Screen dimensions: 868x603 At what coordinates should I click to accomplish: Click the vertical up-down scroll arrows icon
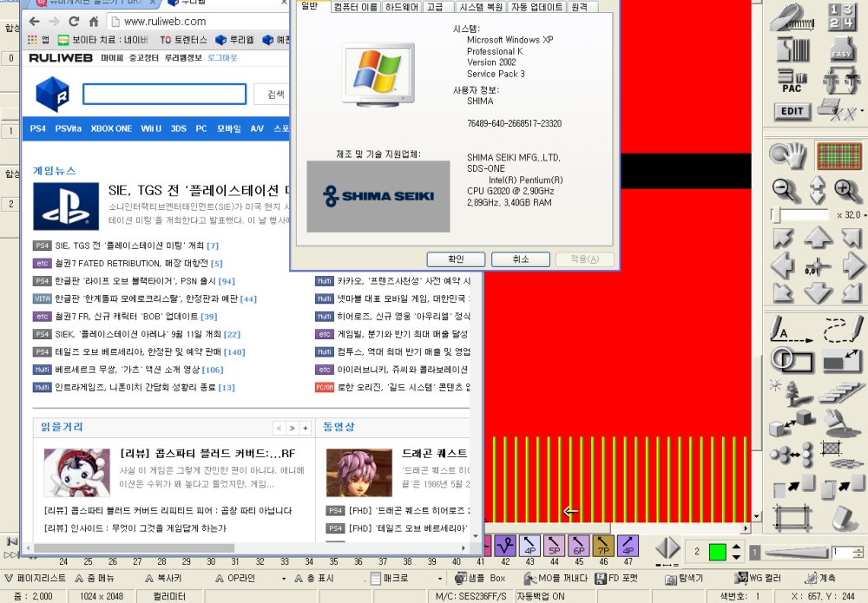pyautogui.click(x=818, y=191)
